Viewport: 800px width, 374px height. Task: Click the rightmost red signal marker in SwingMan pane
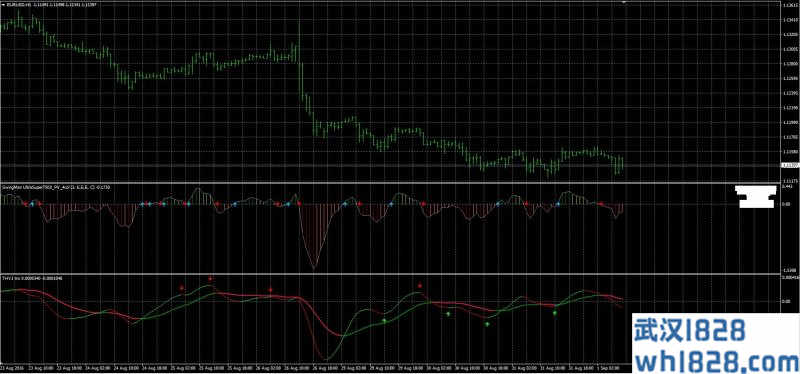pyautogui.click(x=601, y=204)
